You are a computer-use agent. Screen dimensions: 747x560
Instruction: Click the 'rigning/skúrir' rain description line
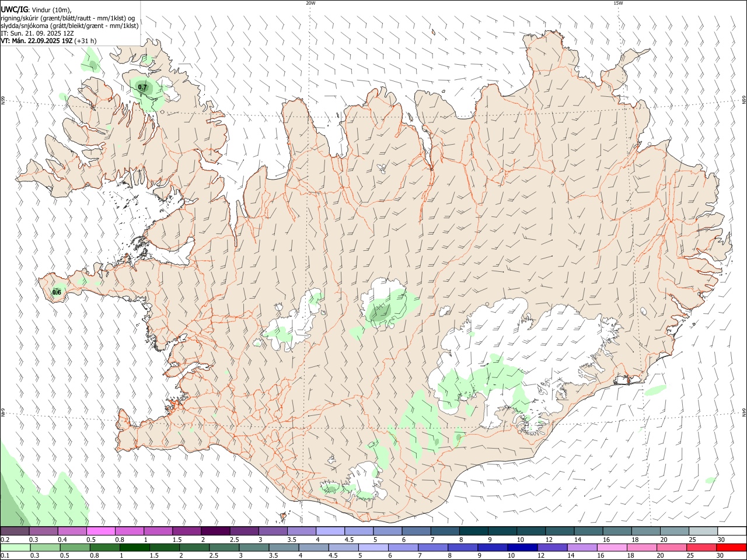pyautogui.click(x=68, y=17)
